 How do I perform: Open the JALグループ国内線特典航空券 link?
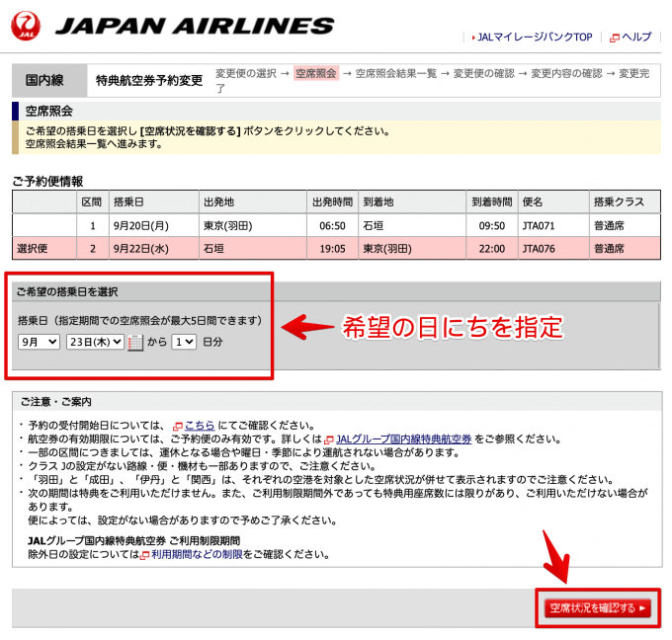403,439
